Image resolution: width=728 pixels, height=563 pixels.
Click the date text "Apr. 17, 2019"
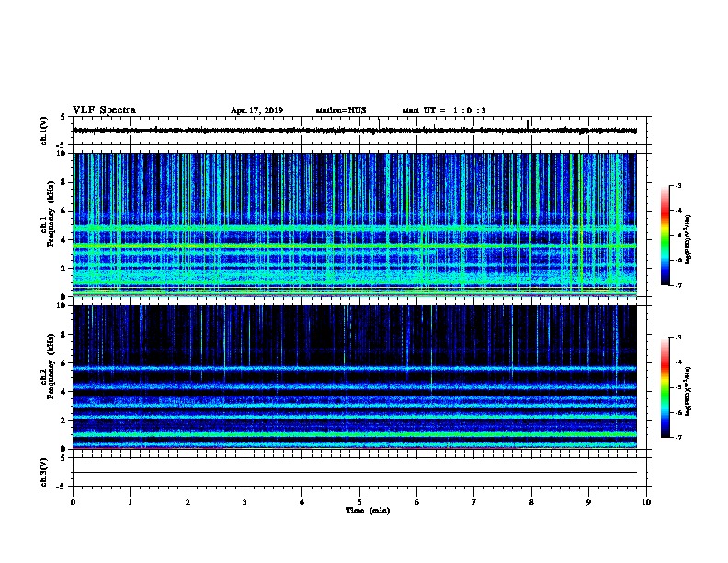tap(256, 110)
